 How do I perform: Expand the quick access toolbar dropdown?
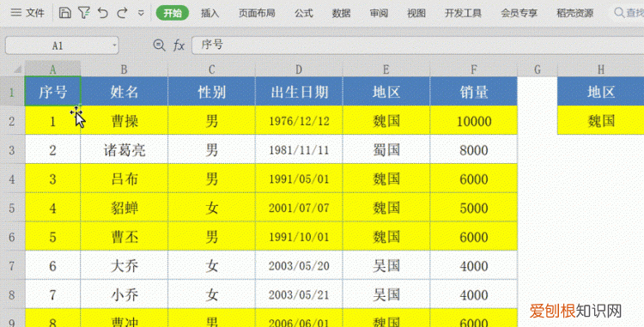point(141,13)
